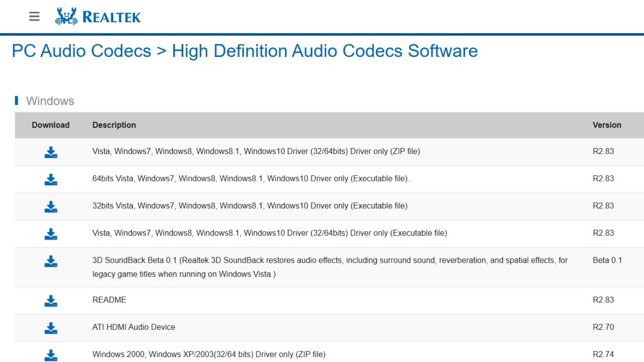This screenshot has width=644, height=362.
Task: Click version R2.70 cell
Action: pyautogui.click(x=603, y=327)
